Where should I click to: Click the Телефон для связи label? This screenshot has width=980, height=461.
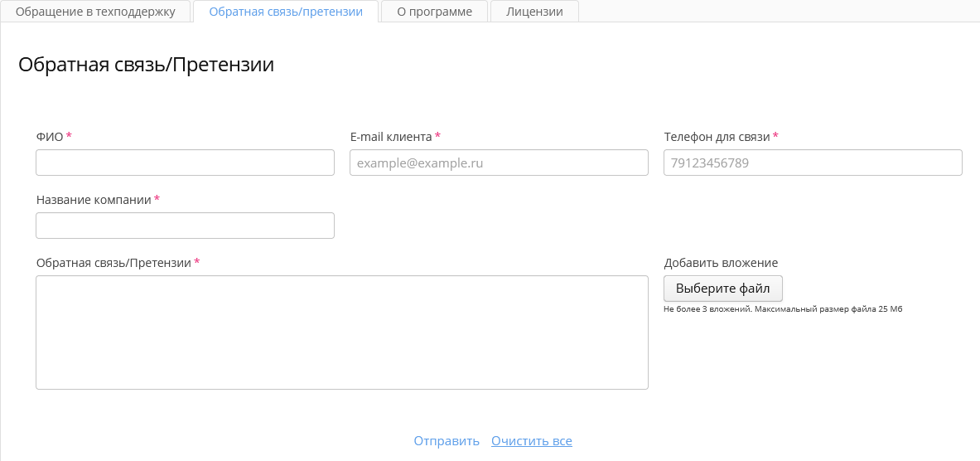717,137
